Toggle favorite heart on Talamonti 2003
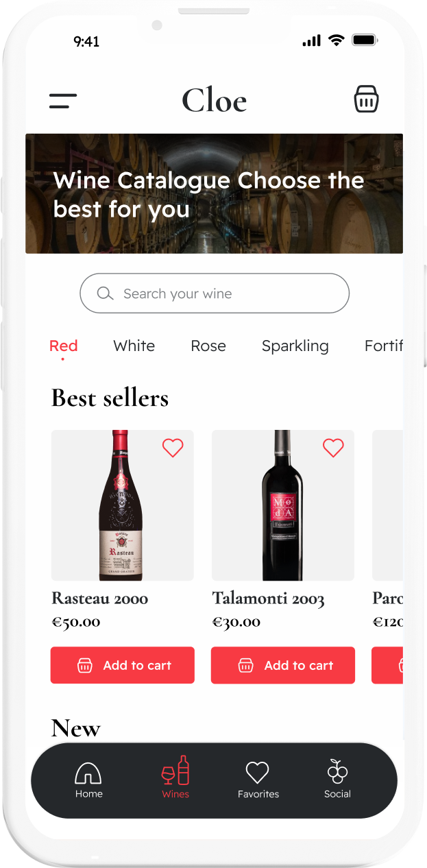Screen dimensions: 427x868 [333, 448]
